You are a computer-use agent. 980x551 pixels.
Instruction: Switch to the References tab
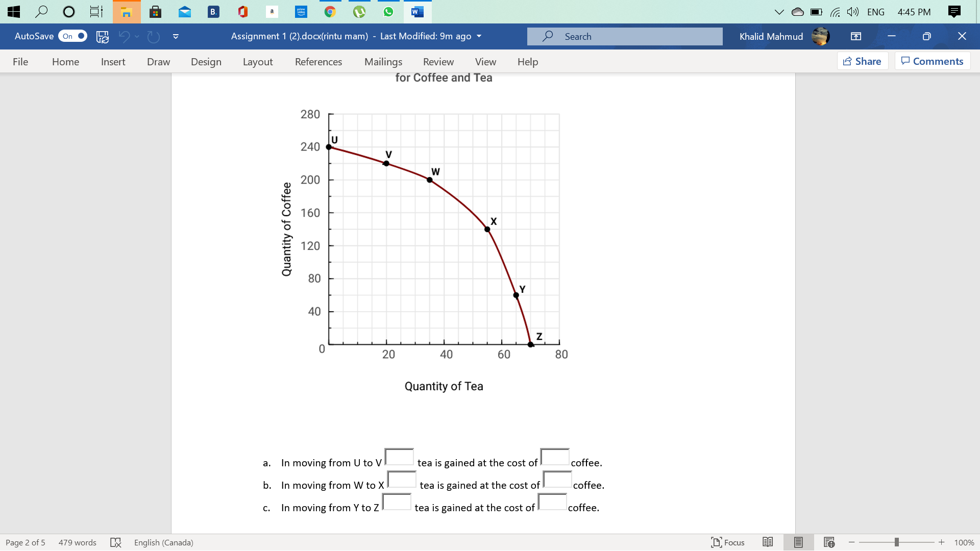318,61
